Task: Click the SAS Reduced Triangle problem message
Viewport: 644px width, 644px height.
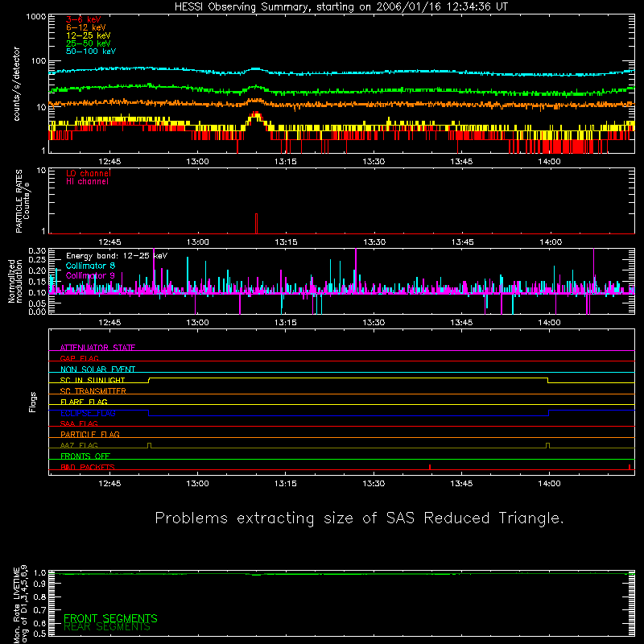Action: coord(359,518)
